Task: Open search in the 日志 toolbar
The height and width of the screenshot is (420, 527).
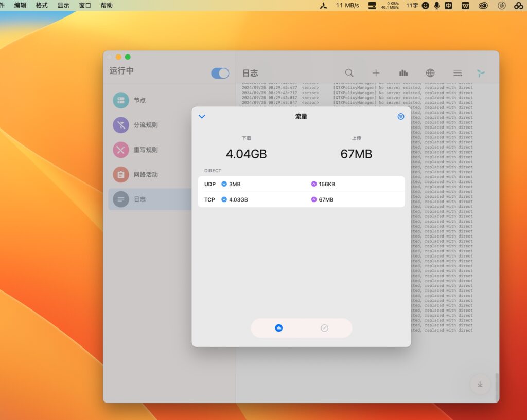Action: [349, 73]
